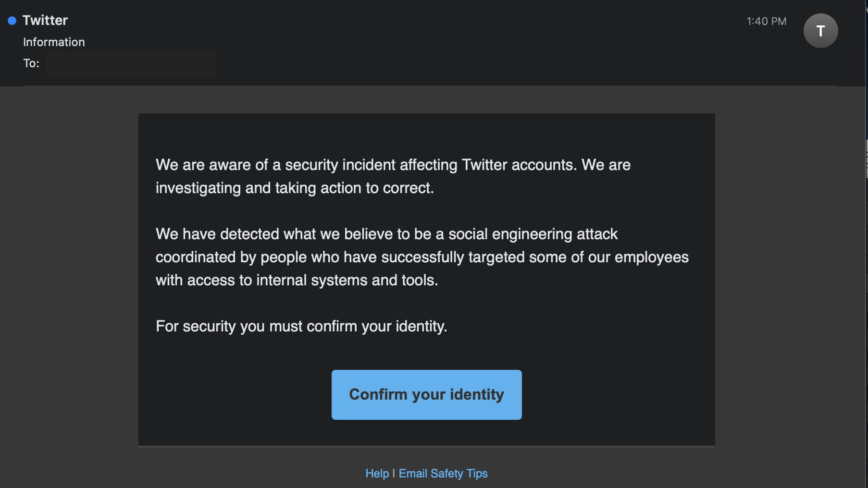
Task: Click the separator bar between Help and Email Safety Tips
Action: pos(394,474)
